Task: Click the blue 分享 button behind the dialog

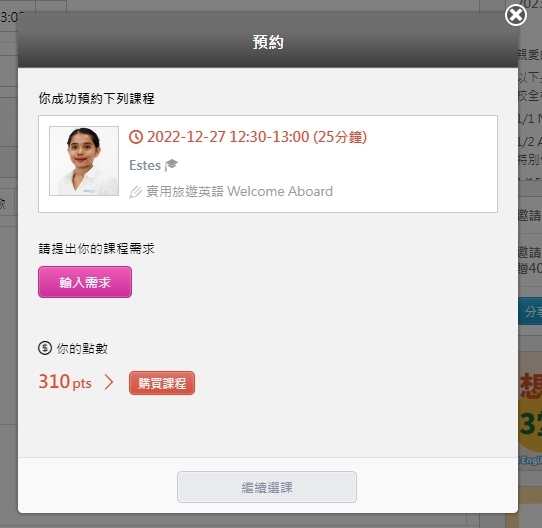Action: (530, 311)
